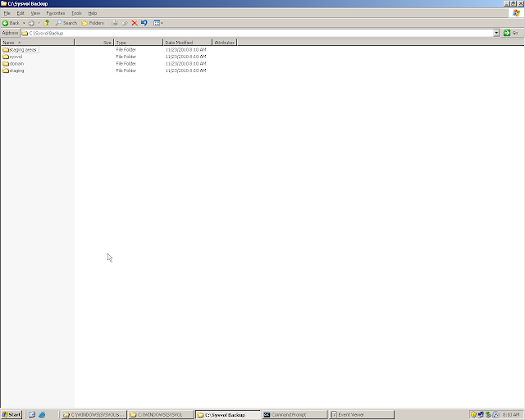Click the 'staging areas' rename text box
The height and width of the screenshot is (420, 525).
click(24, 49)
